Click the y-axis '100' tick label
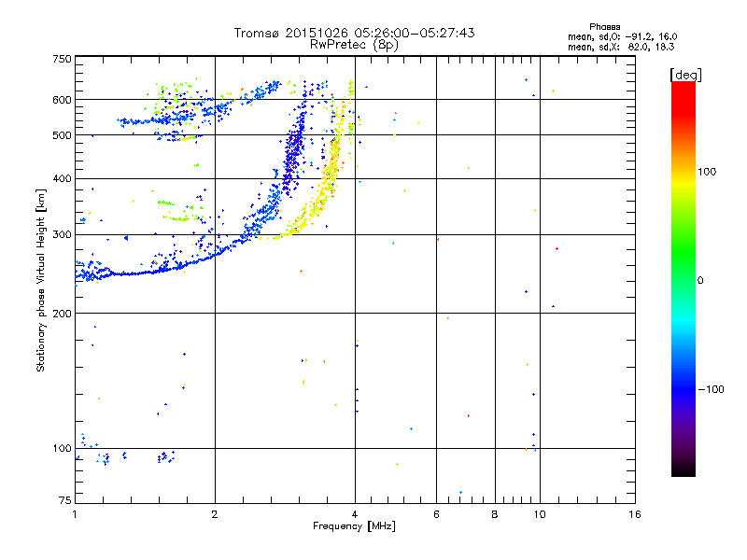The width and height of the screenshot is (747, 560). pyautogui.click(x=62, y=448)
